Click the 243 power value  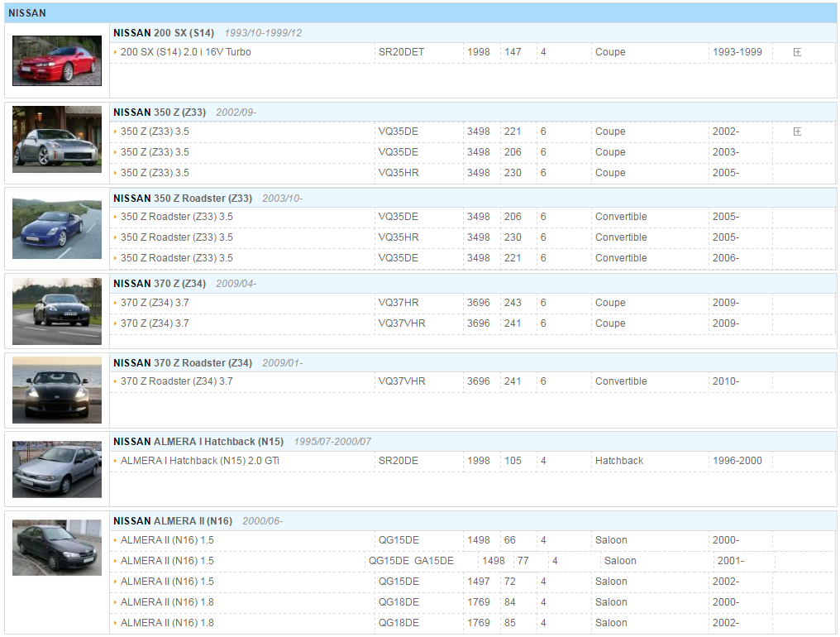click(513, 303)
